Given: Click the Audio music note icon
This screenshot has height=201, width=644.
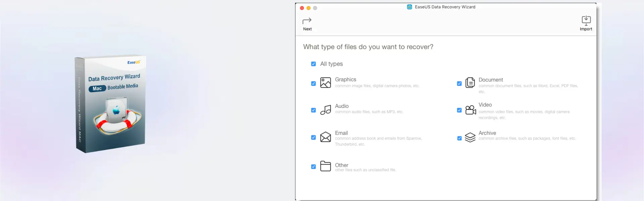Looking at the screenshot, I should click(325, 110).
